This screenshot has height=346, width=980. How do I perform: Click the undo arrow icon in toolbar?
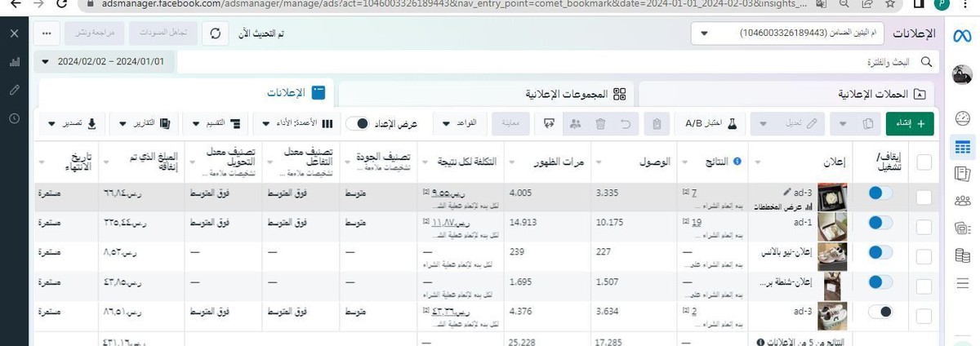626,123
